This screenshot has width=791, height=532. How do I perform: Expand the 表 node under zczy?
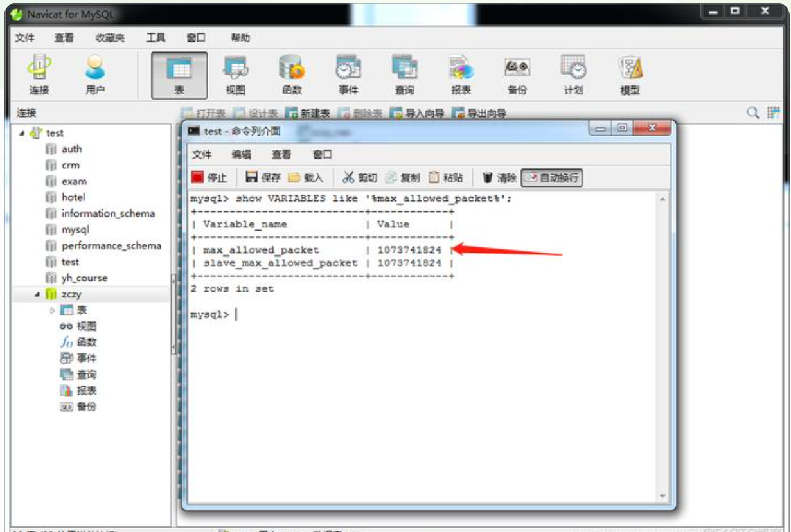[53, 310]
